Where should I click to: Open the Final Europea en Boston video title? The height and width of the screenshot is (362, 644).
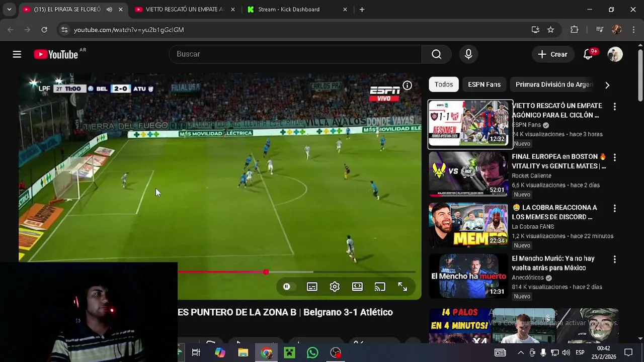559,161
